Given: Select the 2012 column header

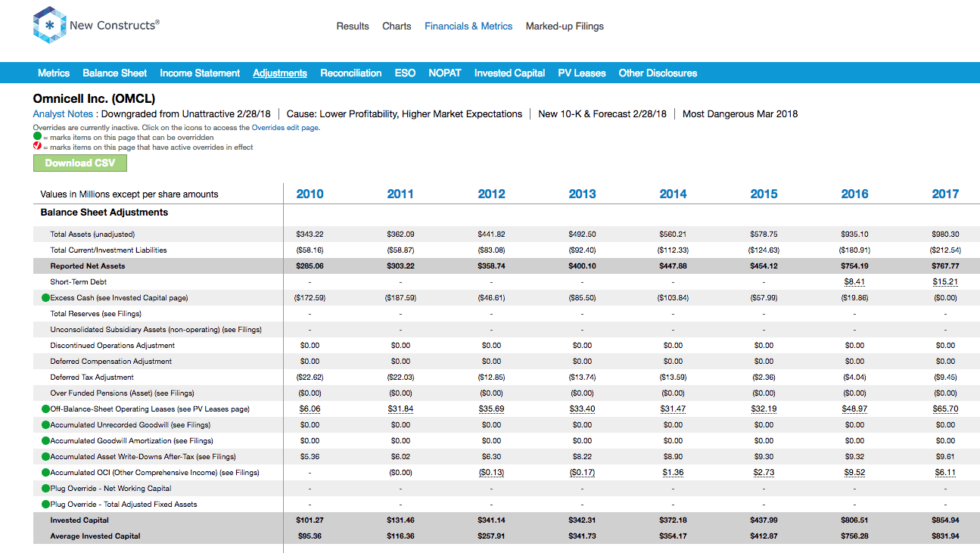Looking at the screenshot, I should pyautogui.click(x=491, y=194).
